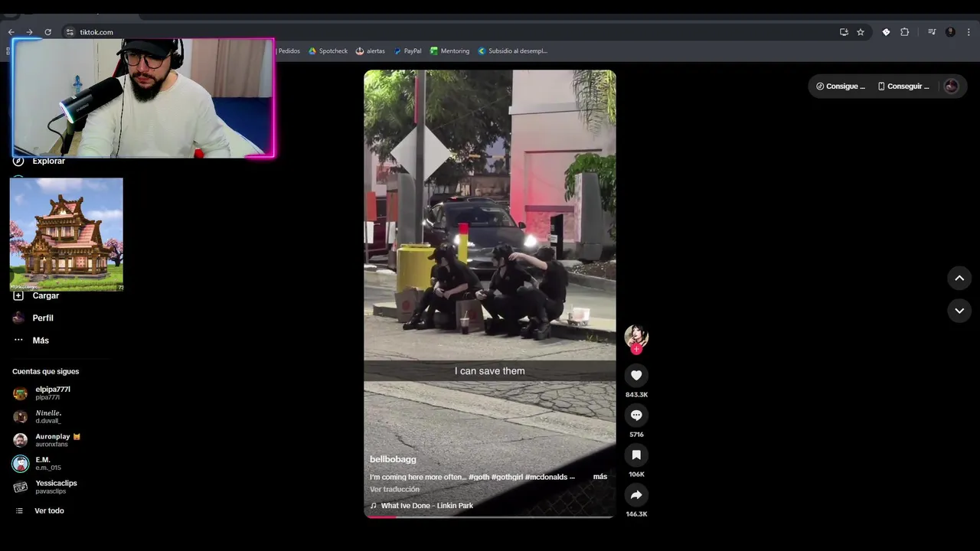Go to previous video with up arrow
Image resolution: width=980 pixels, height=551 pixels.
point(959,278)
